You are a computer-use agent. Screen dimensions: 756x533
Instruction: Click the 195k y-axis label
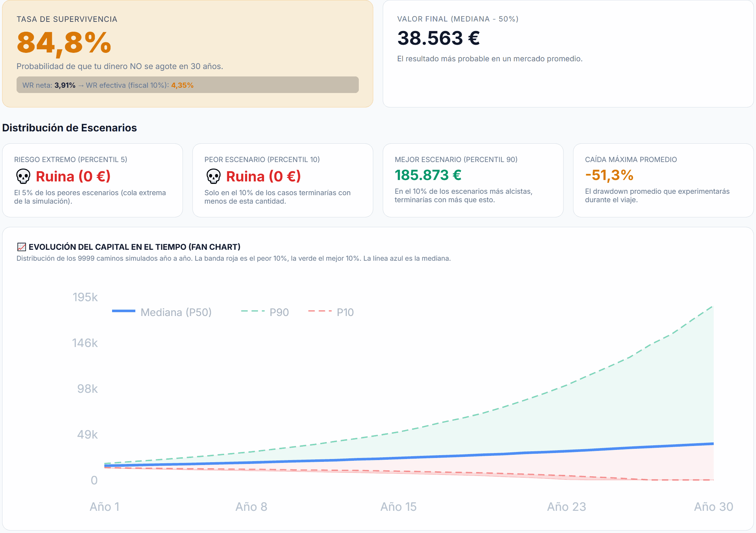click(85, 297)
